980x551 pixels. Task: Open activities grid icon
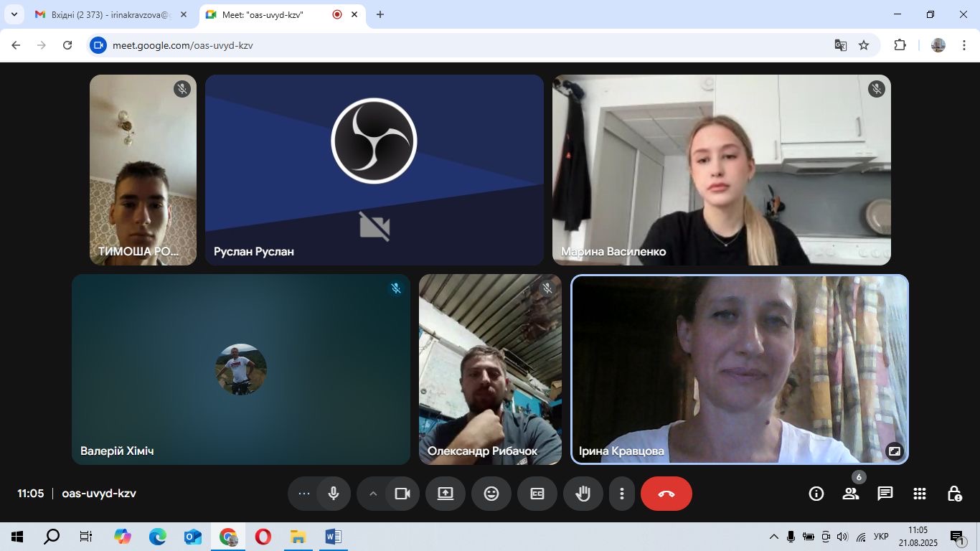click(920, 494)
